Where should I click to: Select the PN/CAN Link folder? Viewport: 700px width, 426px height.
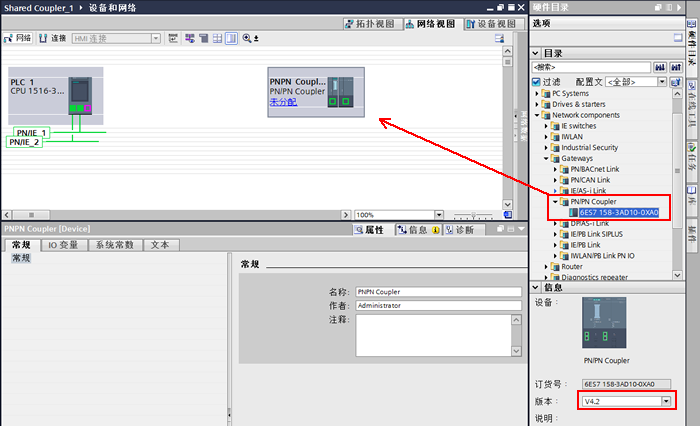coord(590,180)
